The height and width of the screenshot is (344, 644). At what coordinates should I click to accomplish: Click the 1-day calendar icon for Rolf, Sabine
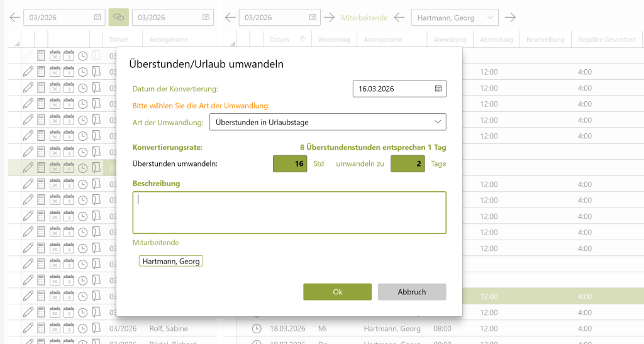click(69, 328)
